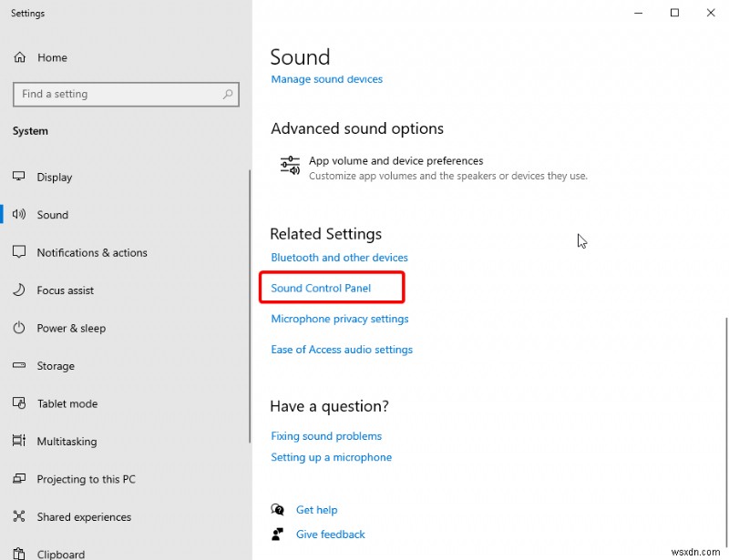Click the Tablet mode icon

(21, 403)
